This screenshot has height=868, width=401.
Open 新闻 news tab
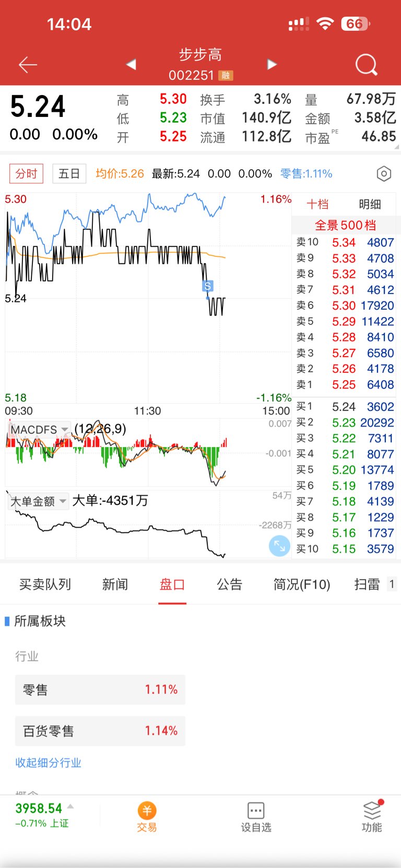(x=115, y=584)
